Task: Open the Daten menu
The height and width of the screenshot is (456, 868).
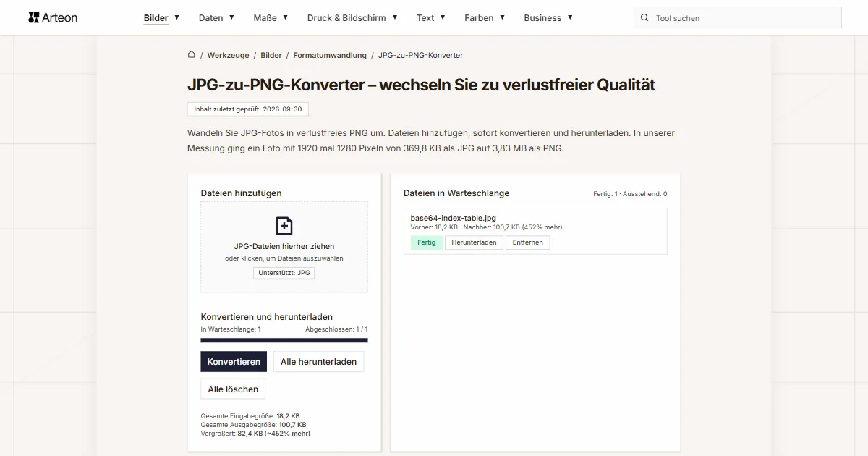Action: pos(211,17)
